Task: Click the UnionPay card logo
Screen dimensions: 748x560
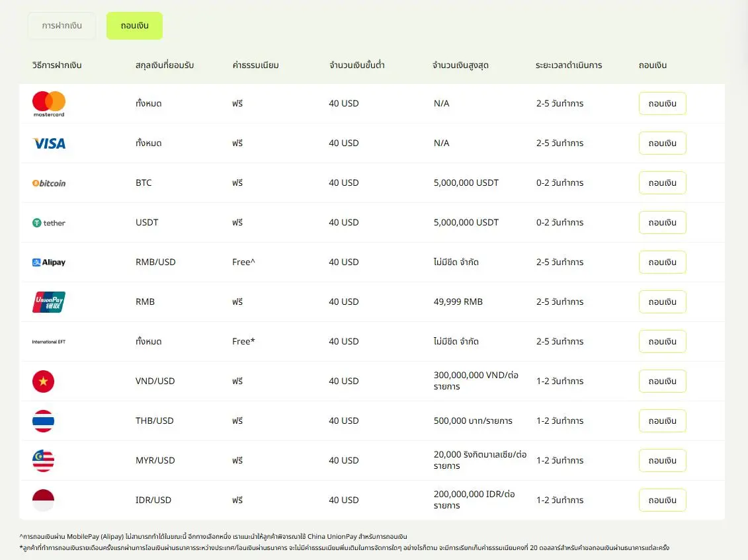Action: click(49, 302)
